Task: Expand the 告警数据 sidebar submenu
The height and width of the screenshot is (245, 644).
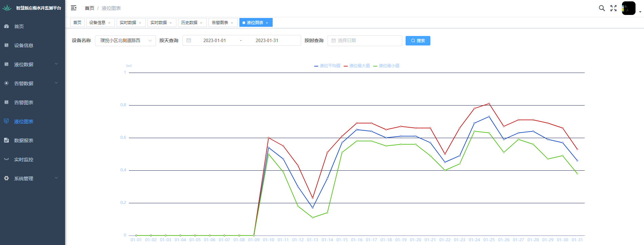Action: tap(32, 83)
